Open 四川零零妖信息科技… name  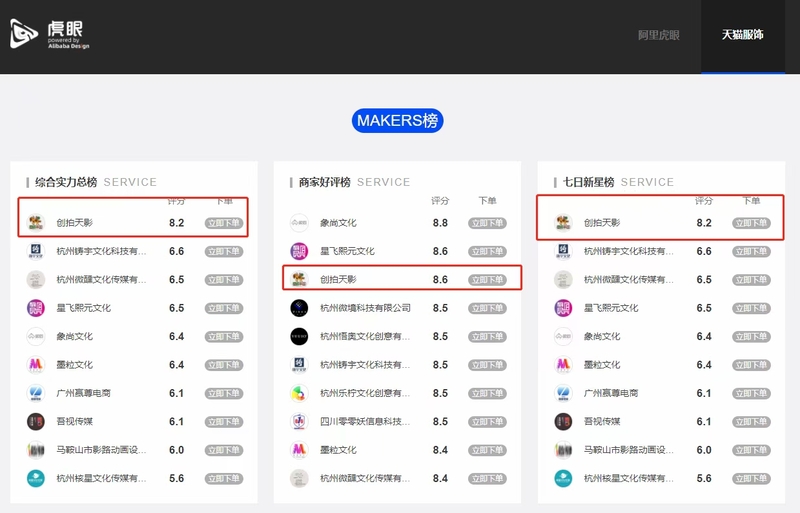click(365, 422)
